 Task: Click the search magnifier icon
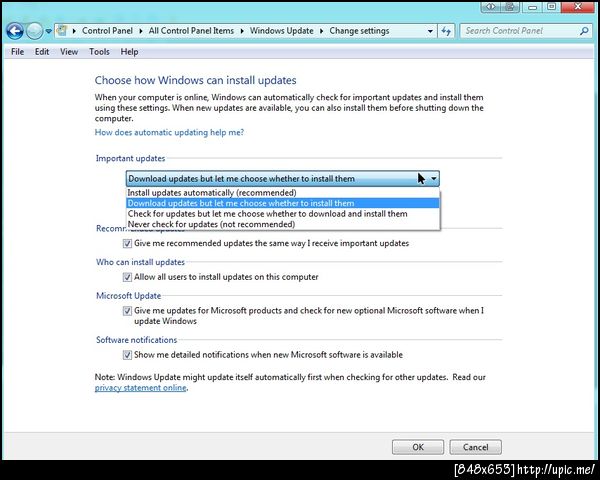tap(584, 31)
